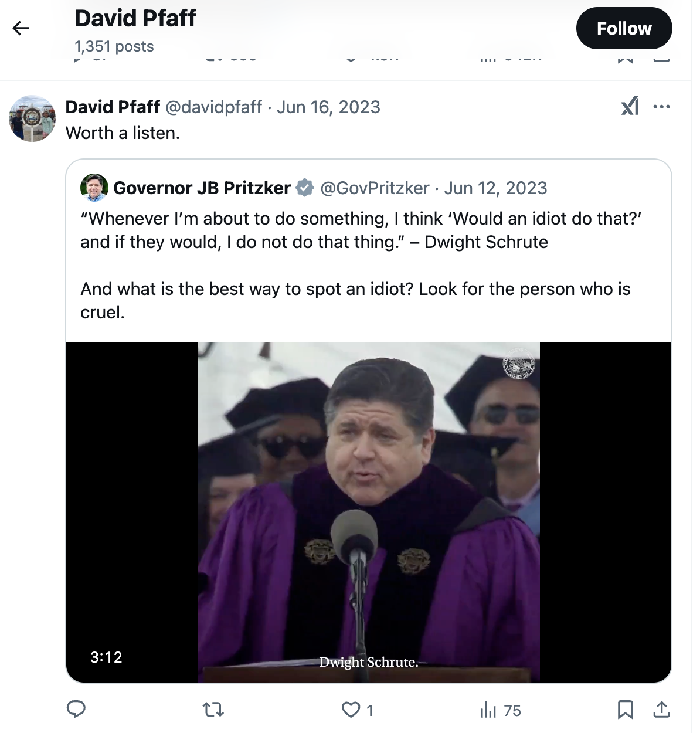Go back using the left arrow

pyautogui.click(x=21, y=28)
